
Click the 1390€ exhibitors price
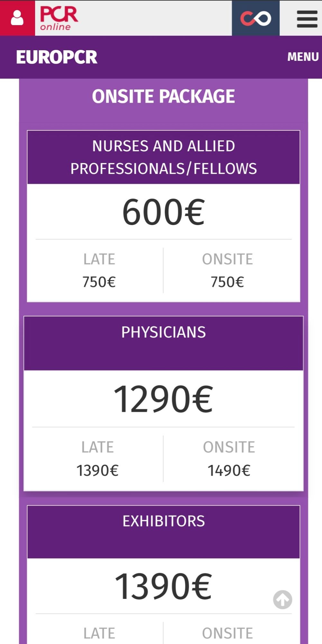tap(163, 586)
